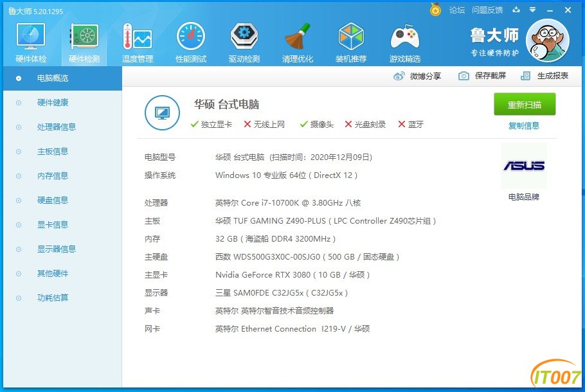
Task: Click disk value WDS500G3X0C-00SJG0
Action: 307,256
